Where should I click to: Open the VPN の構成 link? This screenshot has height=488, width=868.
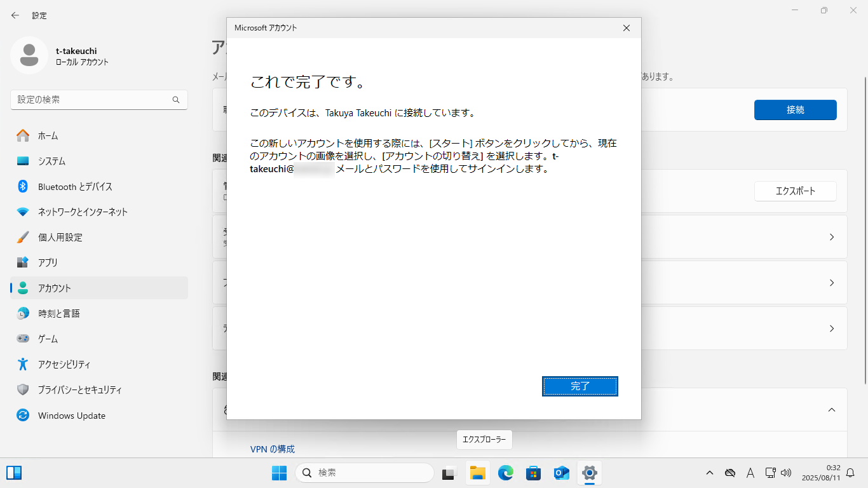click(x=273, y=449)
